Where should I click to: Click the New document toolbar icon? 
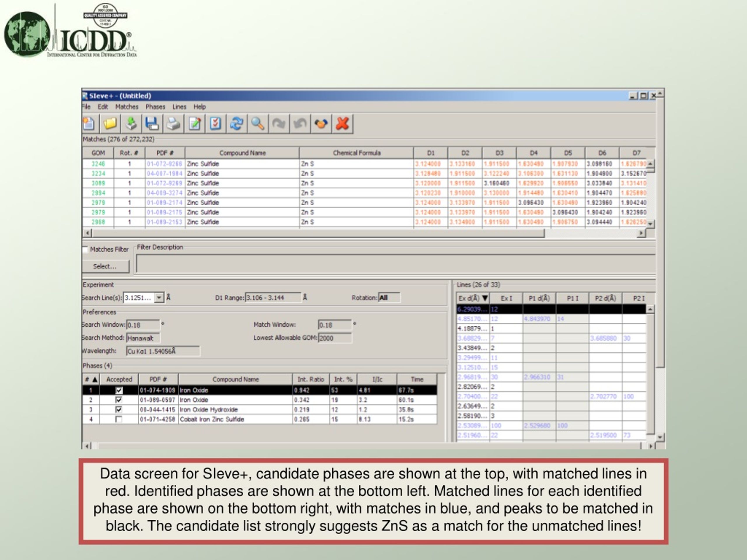point(89,124)
